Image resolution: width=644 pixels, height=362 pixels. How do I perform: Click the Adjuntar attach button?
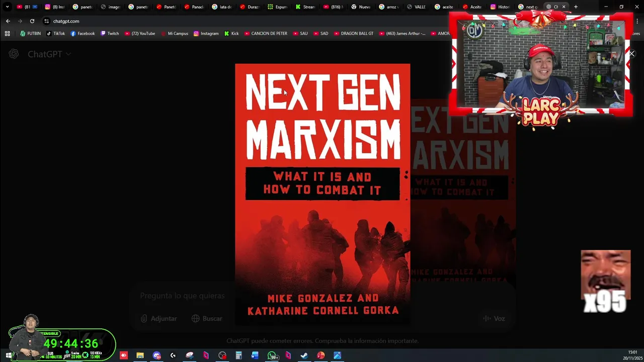(x=159, y=318)
